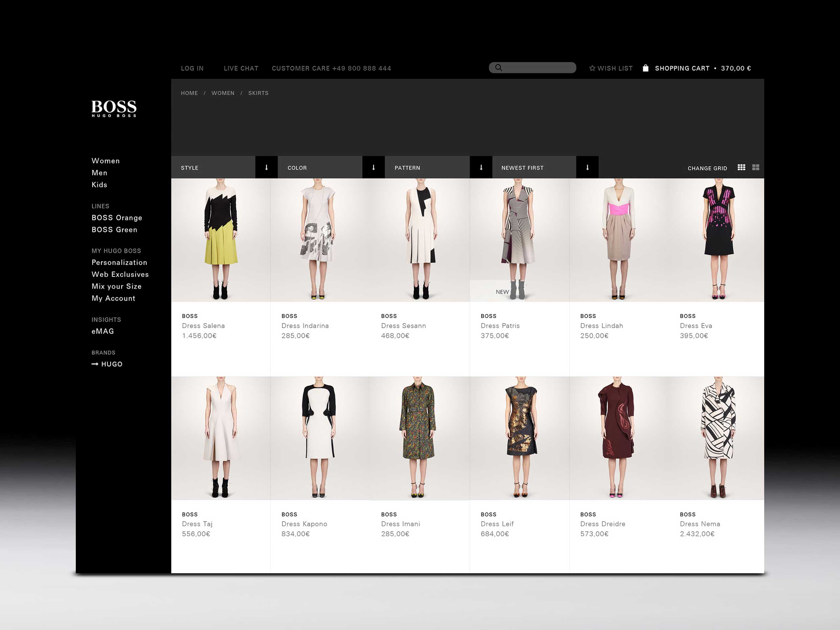Viewport: 840px width, 630px height.
Task: Select Kids in the sidebar menu
Action: 99,185
